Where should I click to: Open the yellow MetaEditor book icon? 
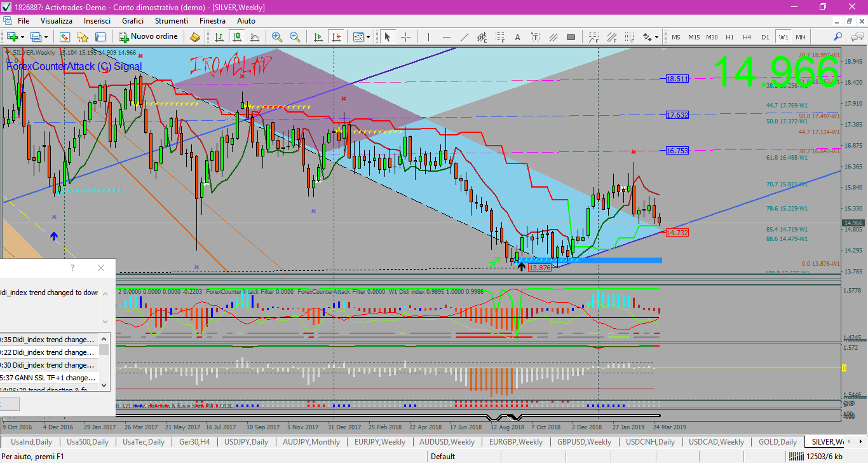pyautogui.click(x=195, y=37)
